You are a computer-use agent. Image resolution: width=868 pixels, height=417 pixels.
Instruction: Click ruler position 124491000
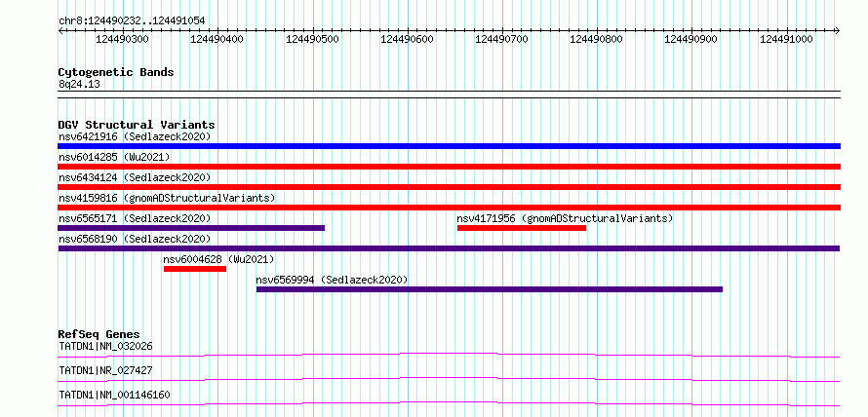(x=786, y=39)
